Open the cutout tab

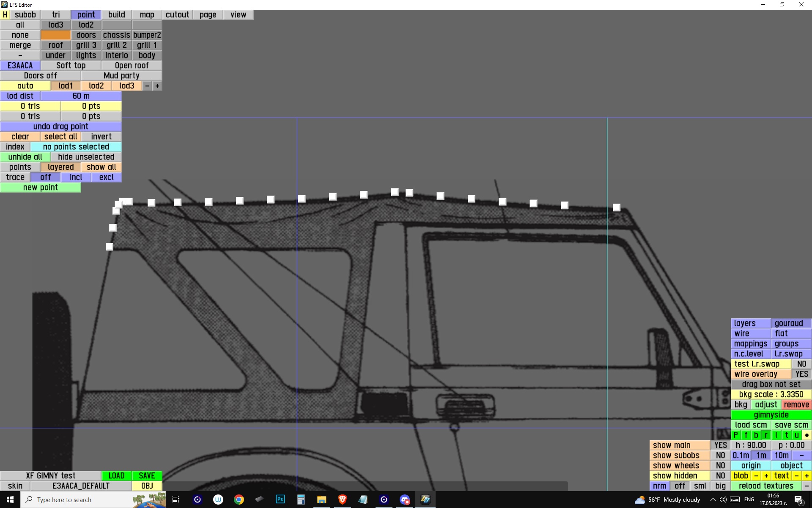coord(177,15)
